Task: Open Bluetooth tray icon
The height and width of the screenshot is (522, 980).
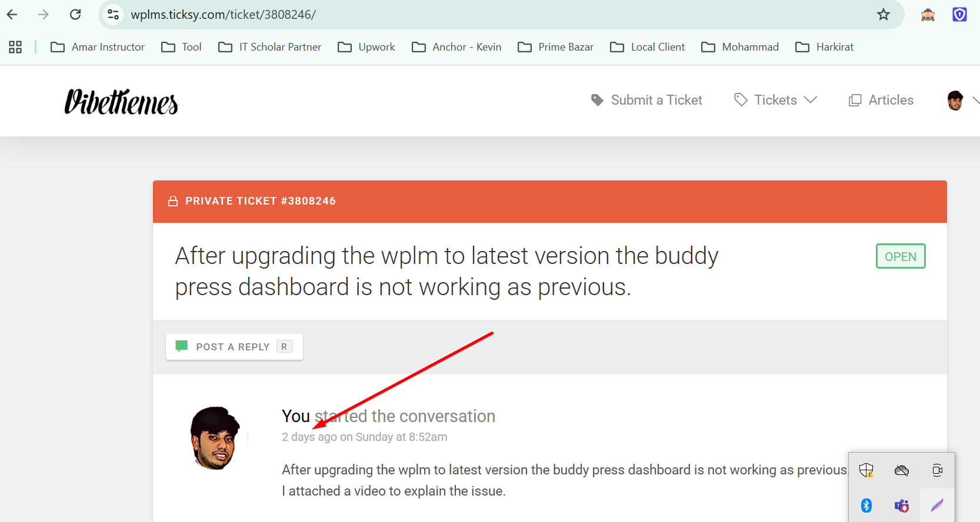Action: 866,506
